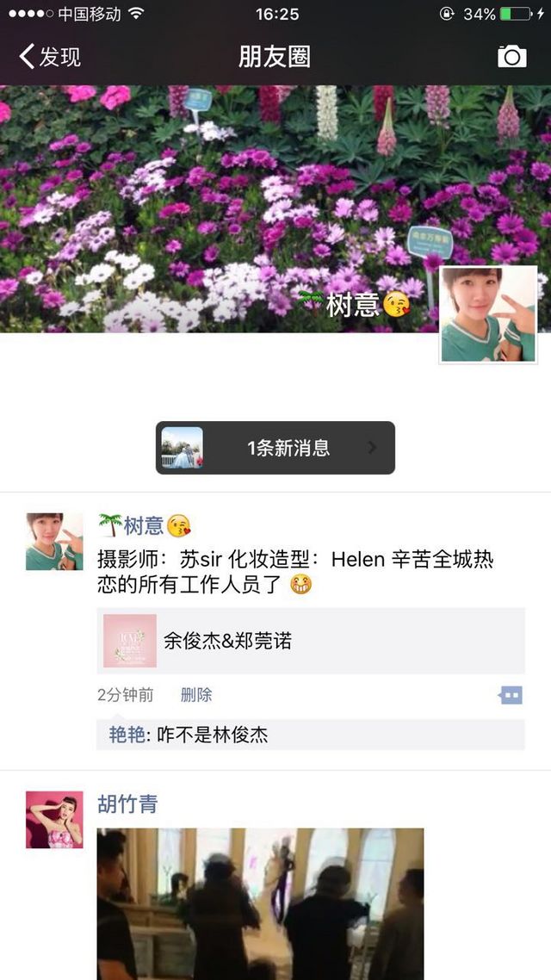Open the comment bubble icon on 树意 post
Image resolution: width=551 pixels, height=980 pixels.
[x=511, y=695]
